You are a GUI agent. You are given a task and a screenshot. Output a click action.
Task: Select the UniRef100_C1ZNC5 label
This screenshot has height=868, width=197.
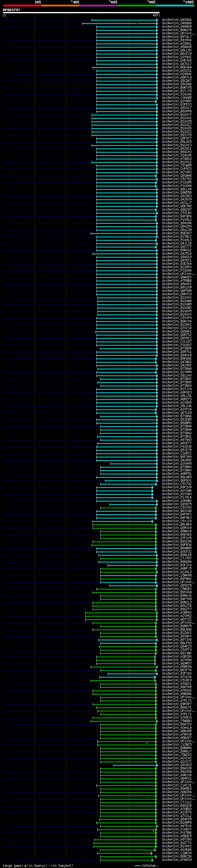[x=177, y=745]
